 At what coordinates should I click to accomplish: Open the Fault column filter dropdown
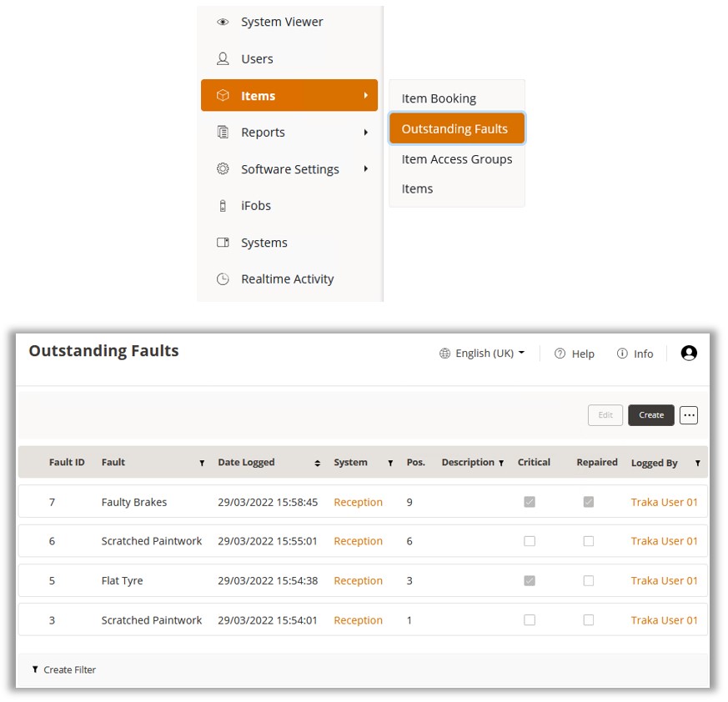[202, 463]
